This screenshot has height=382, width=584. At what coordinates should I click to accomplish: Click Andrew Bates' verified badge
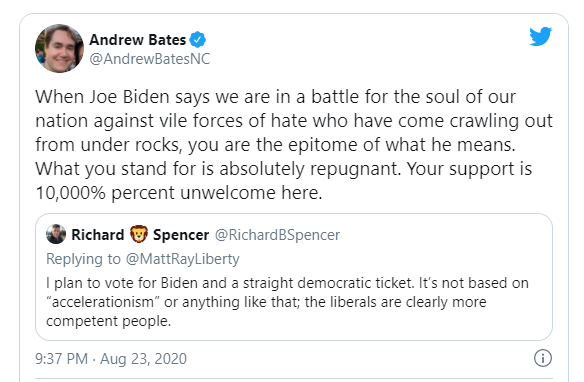click(197, 39)
